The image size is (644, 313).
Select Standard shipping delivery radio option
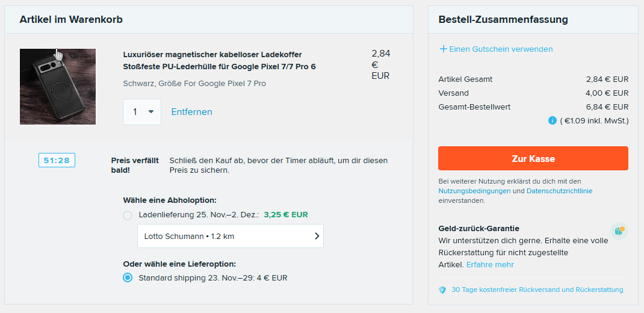pyautogui.click(x=128, y=277)
